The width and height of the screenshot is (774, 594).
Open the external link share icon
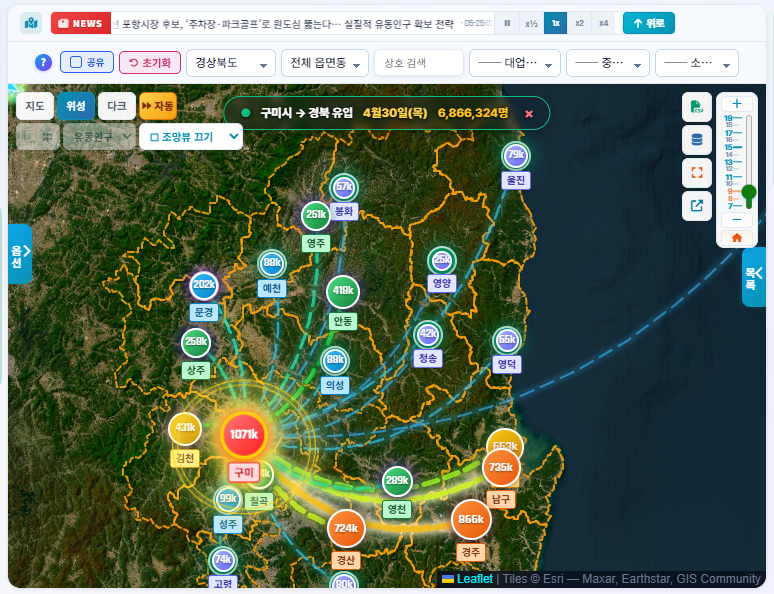[697, 205]
